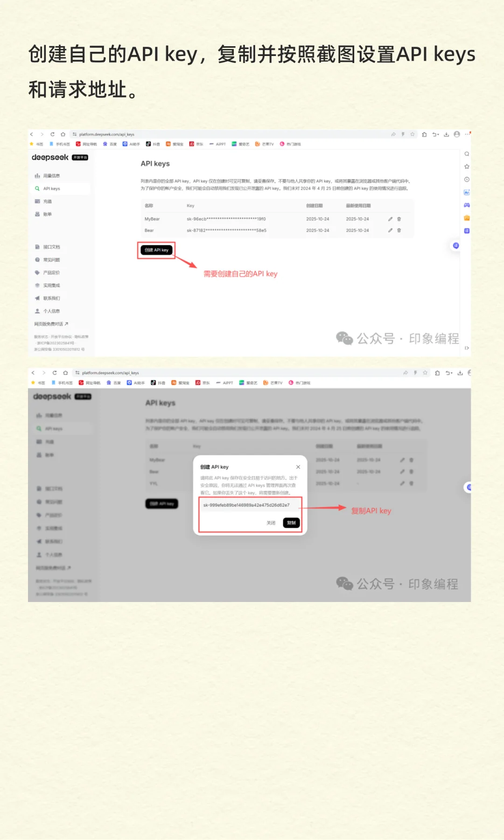The height and width of the screenshot is (840, 504).
Task: Click the download icon in second screenshot's toolbar
Action: point(460,373)
